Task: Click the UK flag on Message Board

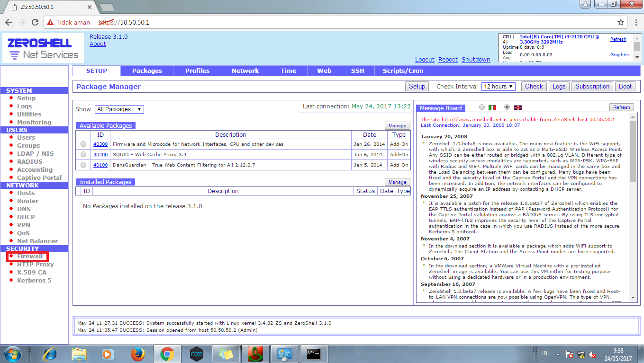Action: (517, 107)
